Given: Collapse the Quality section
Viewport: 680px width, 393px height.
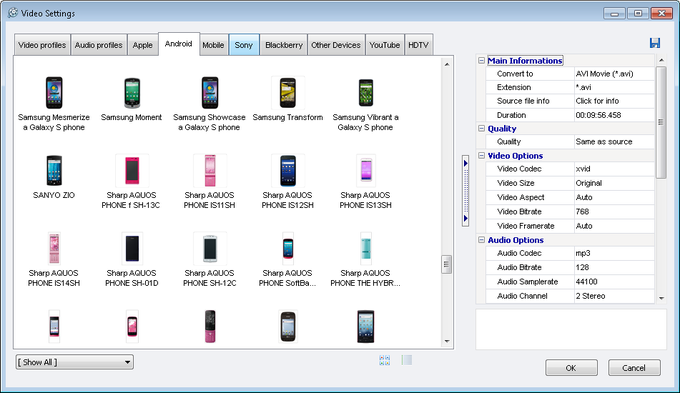Looking at the screenshot, I should point(481,128).
